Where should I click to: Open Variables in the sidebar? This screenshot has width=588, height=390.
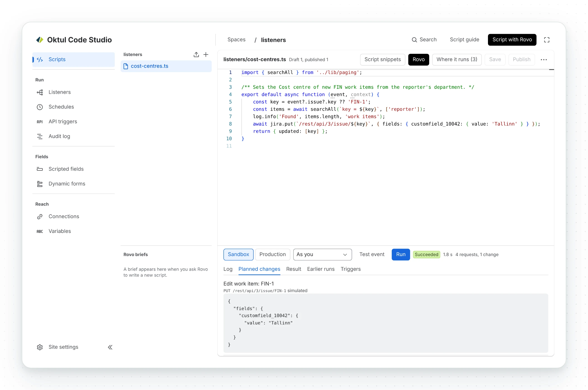[x=73, y=231]
